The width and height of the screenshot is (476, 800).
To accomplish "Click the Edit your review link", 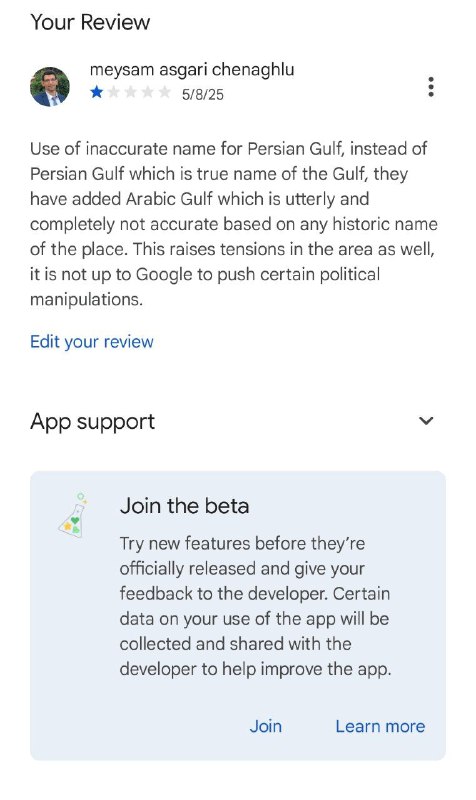I will [x=92, y=341].
